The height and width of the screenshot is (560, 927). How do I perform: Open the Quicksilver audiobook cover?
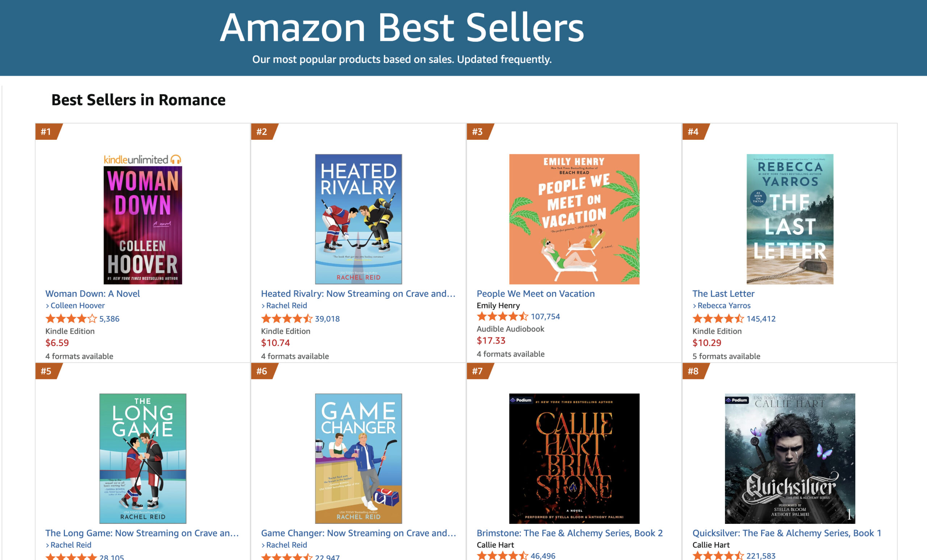click(790, 458)
